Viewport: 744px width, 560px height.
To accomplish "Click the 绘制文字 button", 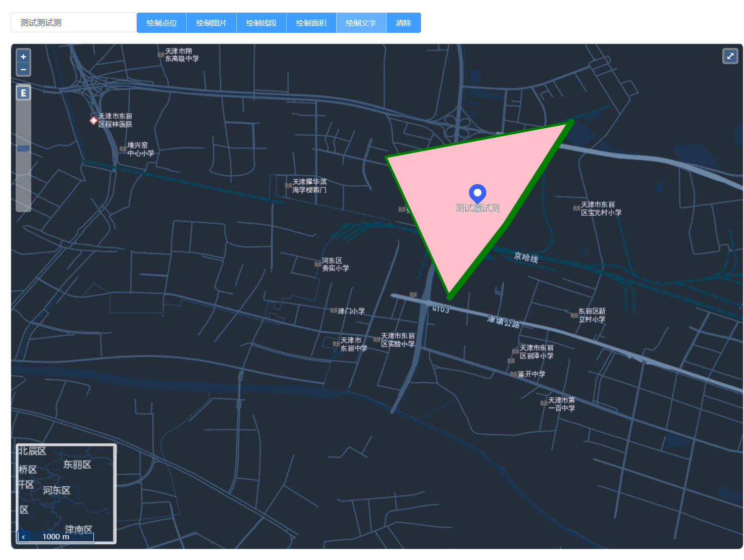I will (361, 23).
